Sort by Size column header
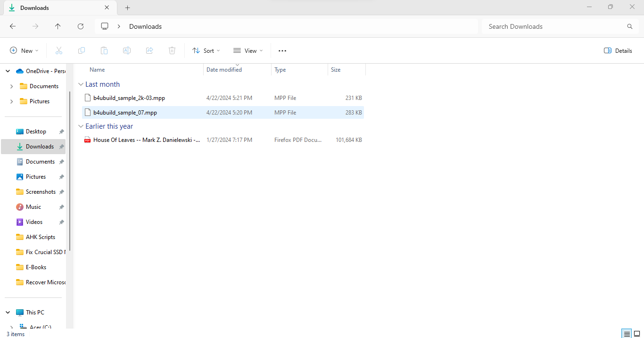Viewport: 644px width, 338px height. (x=336, y=70)
